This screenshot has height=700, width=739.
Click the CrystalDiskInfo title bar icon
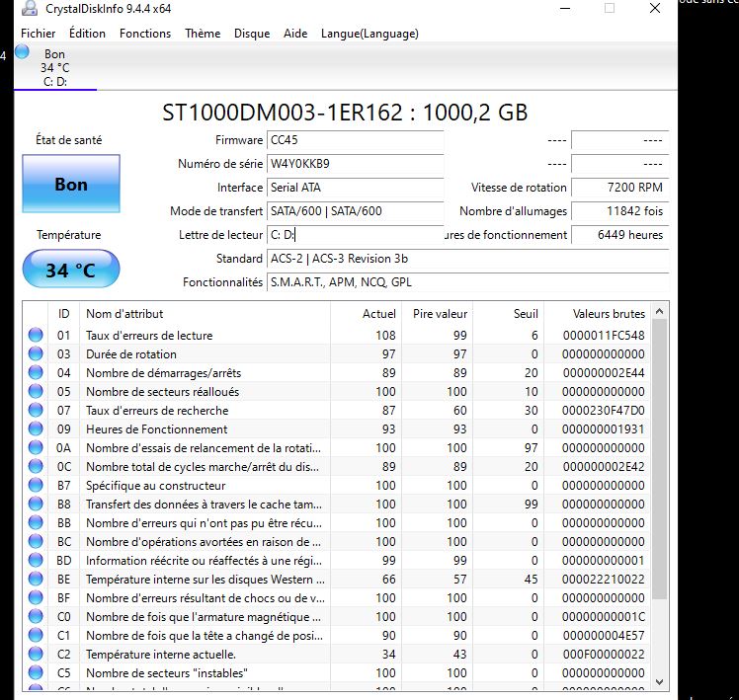(x=30, y=8)
